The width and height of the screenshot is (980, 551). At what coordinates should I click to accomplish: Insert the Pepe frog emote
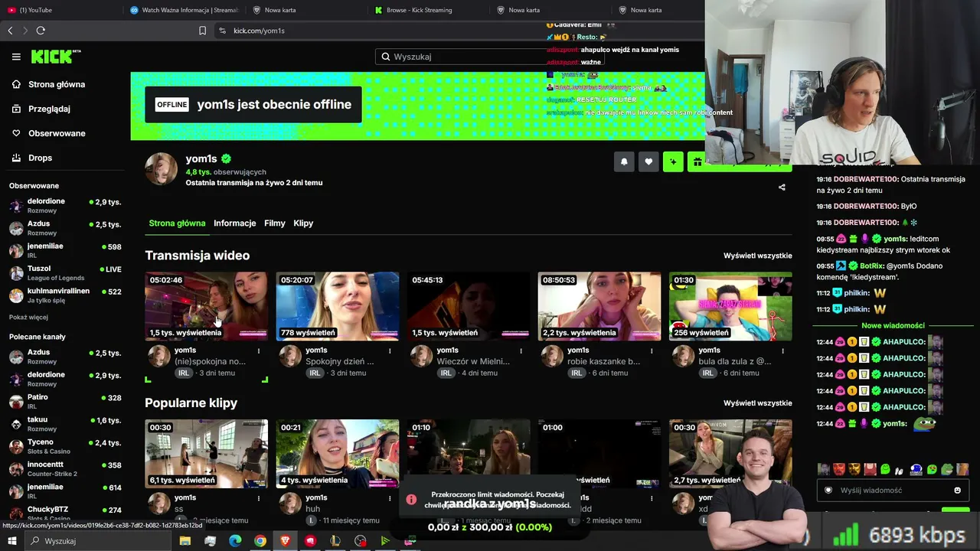coord(947,469)
